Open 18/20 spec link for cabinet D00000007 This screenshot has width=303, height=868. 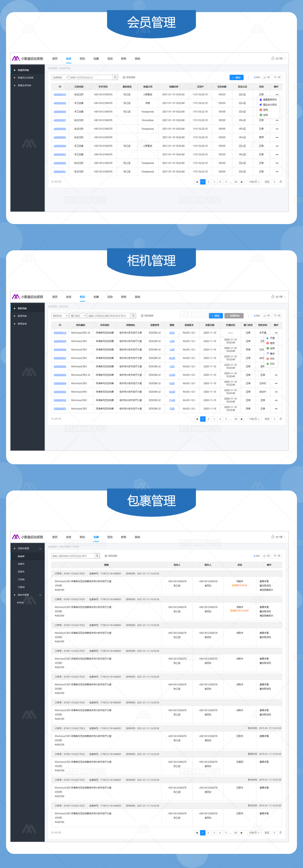pos(172,358)
